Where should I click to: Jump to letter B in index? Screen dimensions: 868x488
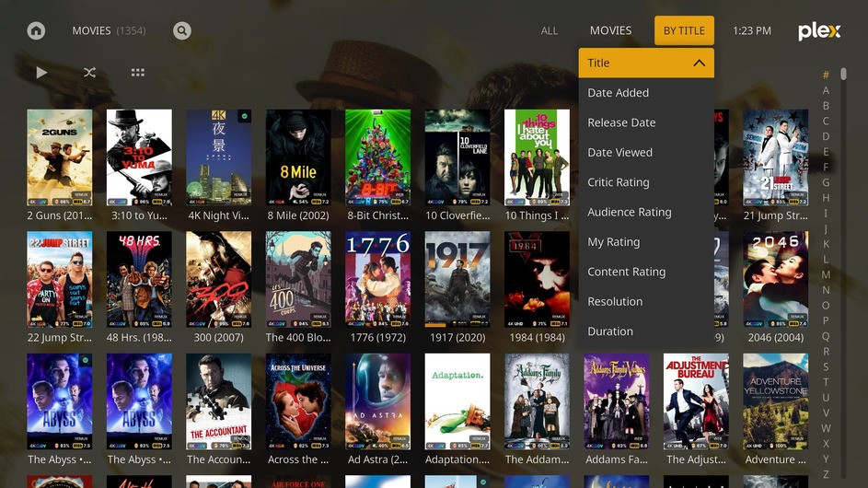826,105
